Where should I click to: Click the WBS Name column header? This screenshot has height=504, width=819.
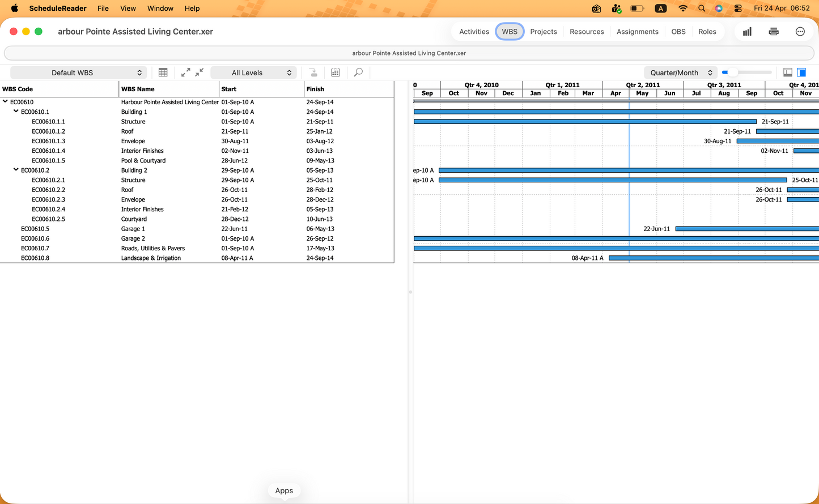(169, 89)
